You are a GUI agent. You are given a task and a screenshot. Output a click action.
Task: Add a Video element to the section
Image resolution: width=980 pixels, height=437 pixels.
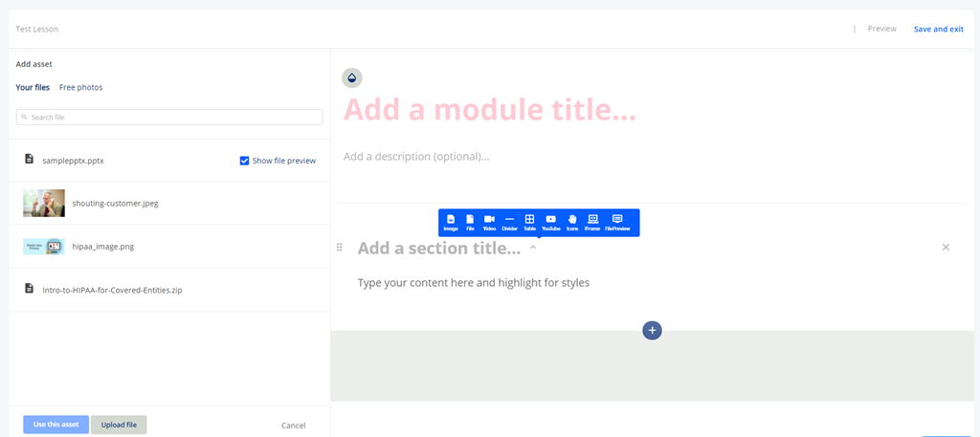(489, 223)
